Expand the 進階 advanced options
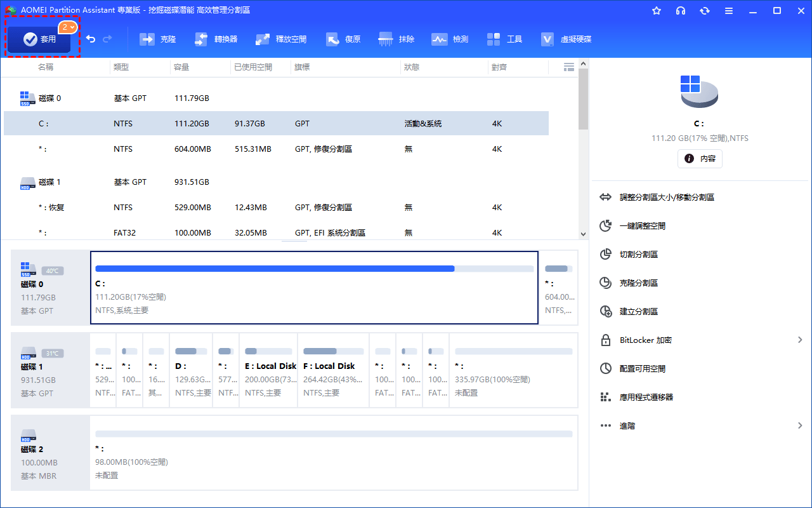This screenshot has height=508, width=812. (x=800, y=426)
